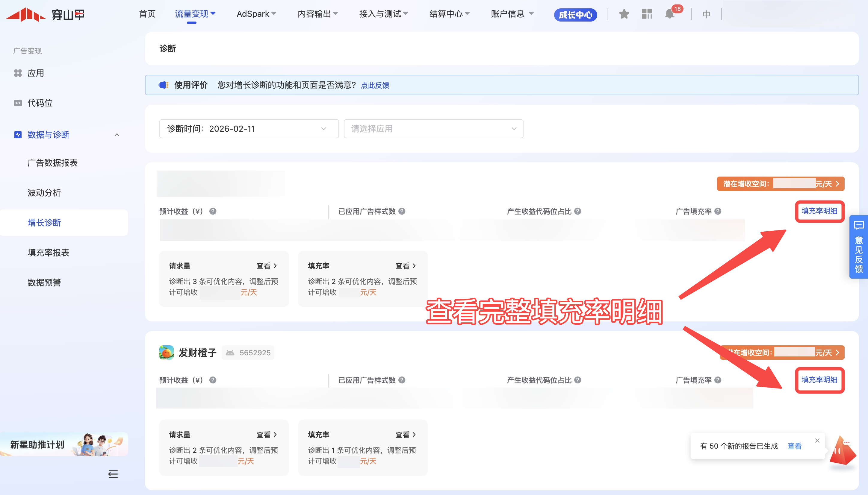
Task: Click the star favorites icon
Action: coord(624,14)
